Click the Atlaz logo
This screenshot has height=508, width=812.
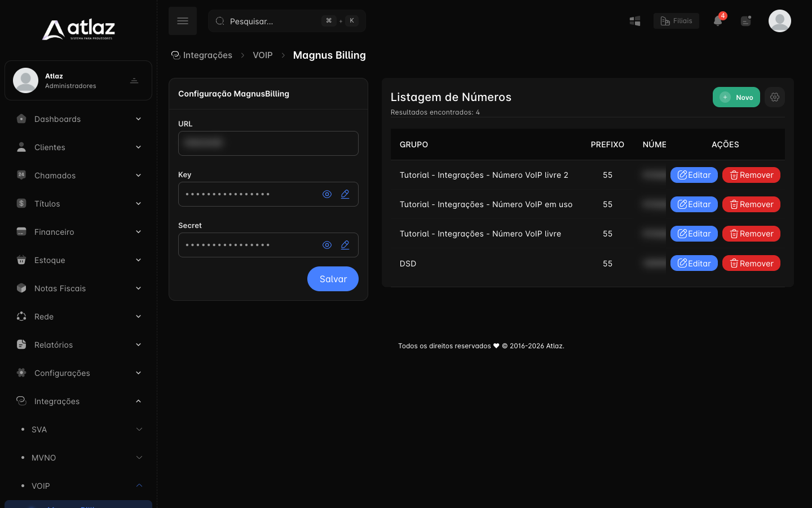tap(78, 29)
